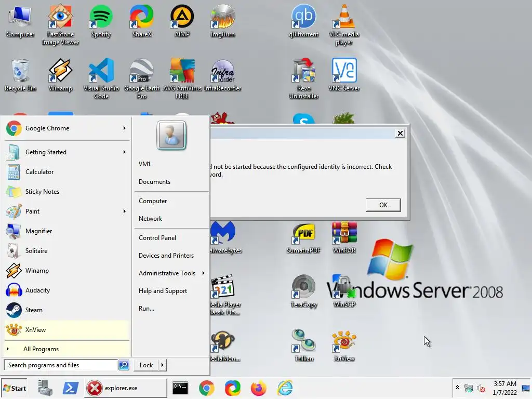Open Internet Explorer taskbar icon
532x399 pixels.
click(x=285, y=388)
